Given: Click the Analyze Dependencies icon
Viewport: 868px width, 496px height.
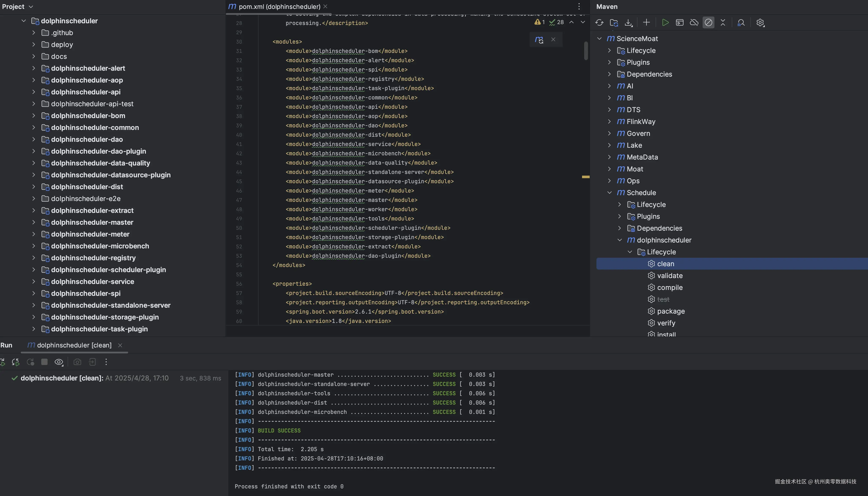Looking at the screenshot, I should coord(741,22).
